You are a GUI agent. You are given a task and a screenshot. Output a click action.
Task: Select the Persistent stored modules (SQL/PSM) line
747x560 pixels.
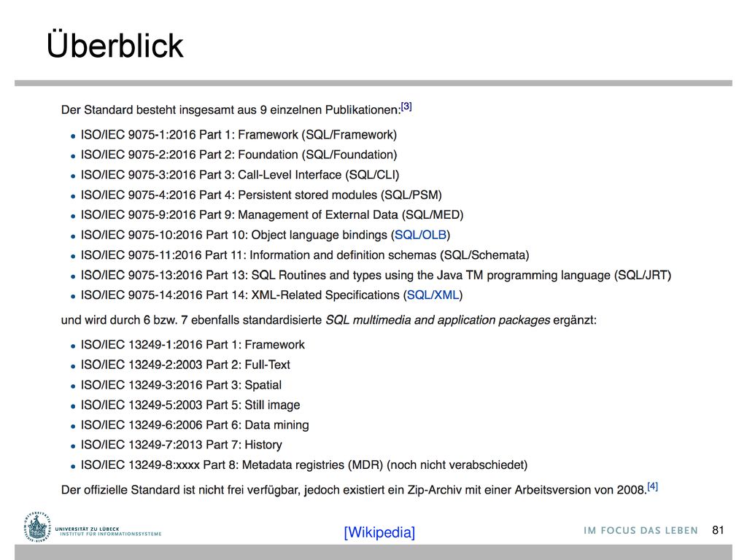coord(261,195)
